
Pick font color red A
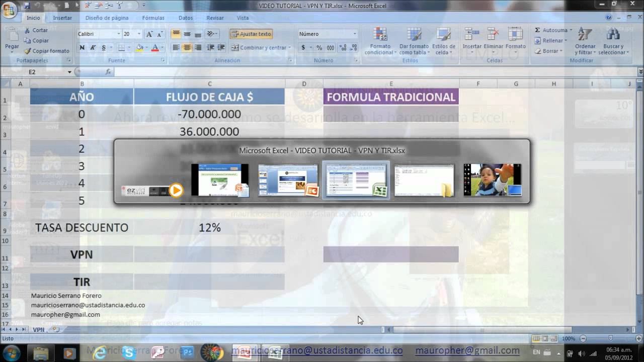[155, 48]
